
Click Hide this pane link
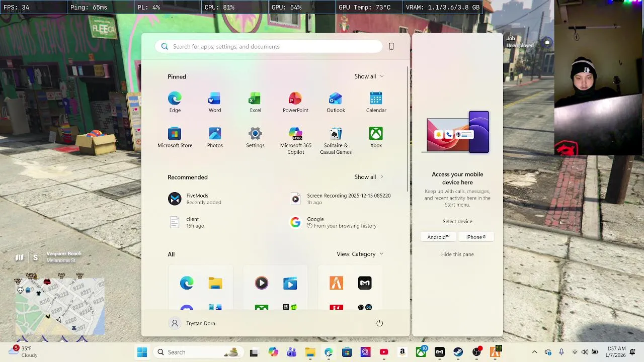[457, 254]
